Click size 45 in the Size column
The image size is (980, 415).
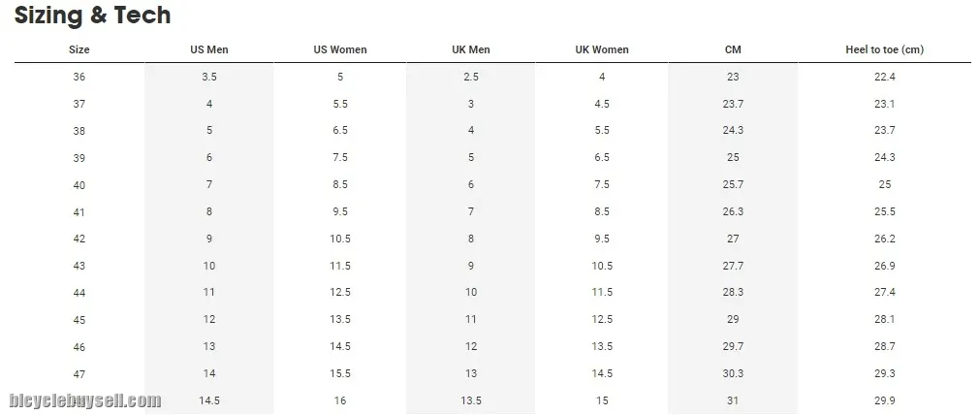(x=79, y=319)
